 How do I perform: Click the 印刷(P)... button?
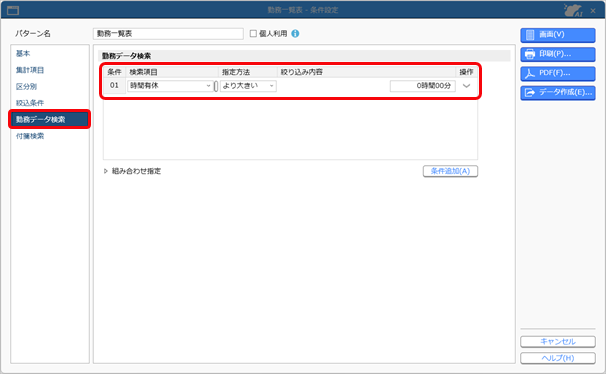tap(558, 54)
